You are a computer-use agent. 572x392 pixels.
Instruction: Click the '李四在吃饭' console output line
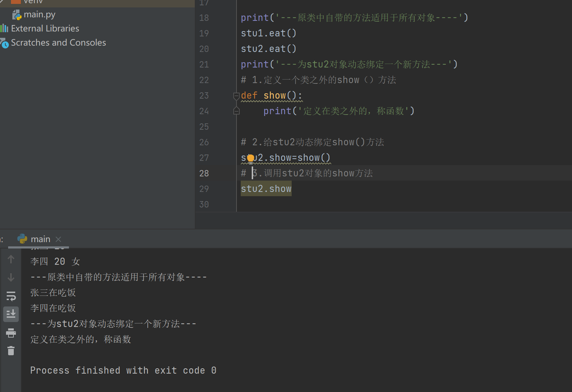pyautogui.click(x=53, y=308)
